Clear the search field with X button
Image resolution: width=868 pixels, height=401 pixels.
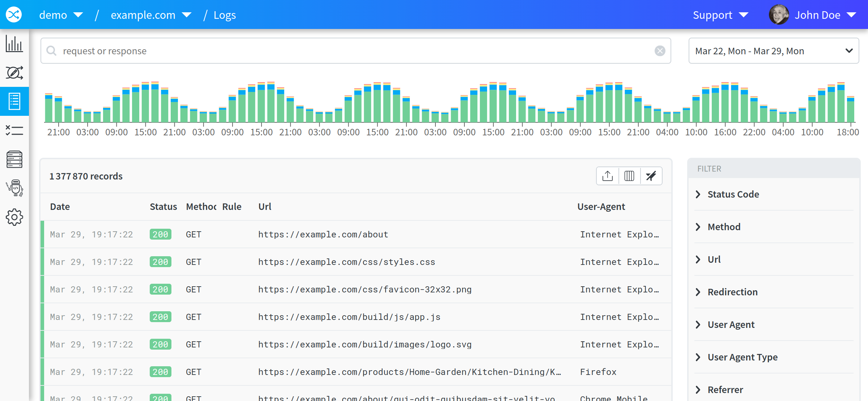tap(660, 51)
